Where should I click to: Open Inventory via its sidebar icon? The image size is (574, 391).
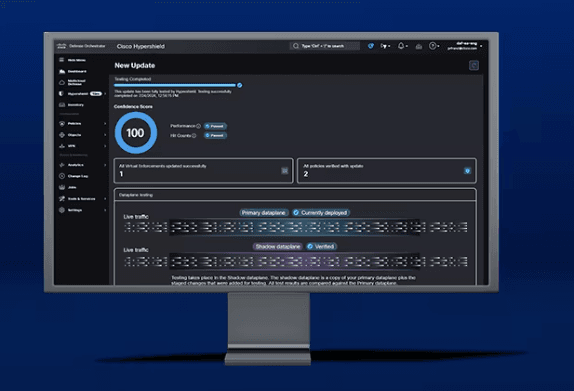62,105
